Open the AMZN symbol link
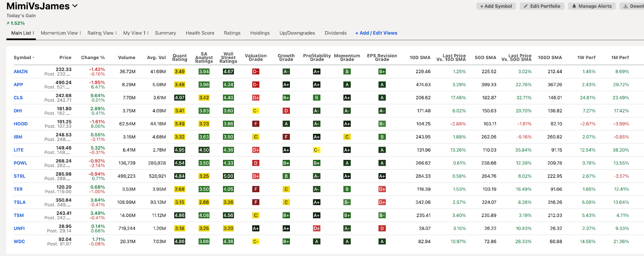 click(21, 72)
